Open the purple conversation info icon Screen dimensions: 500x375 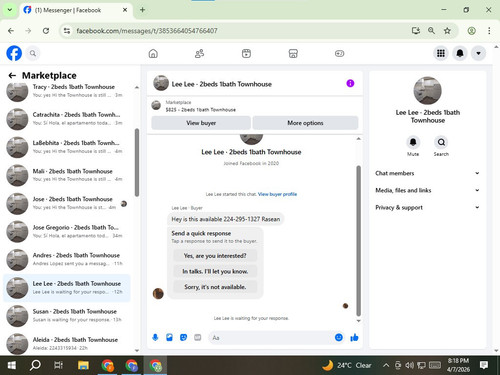coord(350,83)
